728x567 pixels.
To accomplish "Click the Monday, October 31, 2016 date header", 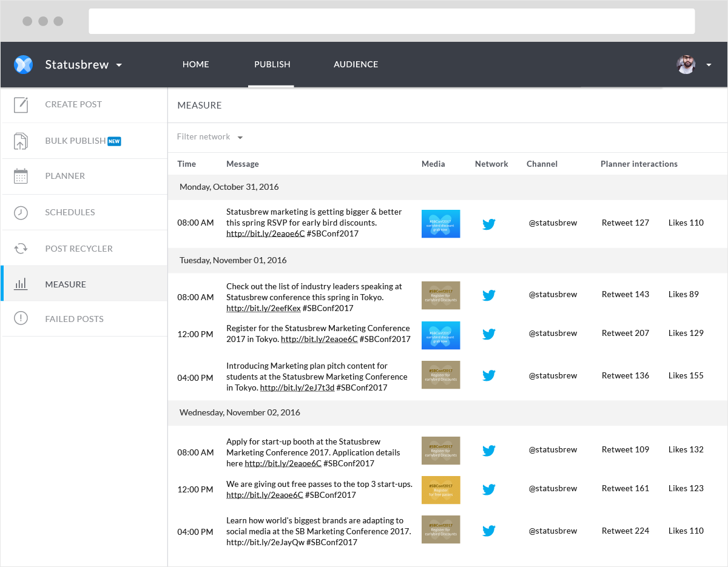I will 448,187.
